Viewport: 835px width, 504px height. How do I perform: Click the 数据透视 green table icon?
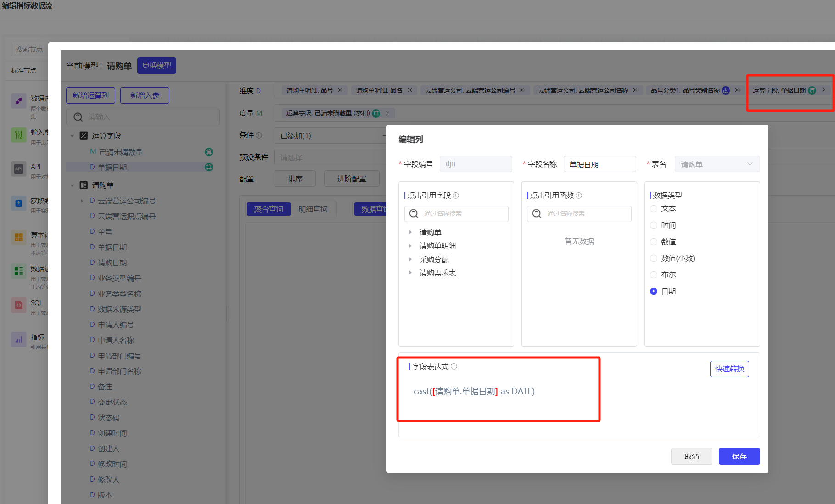[x=19, y=271]
